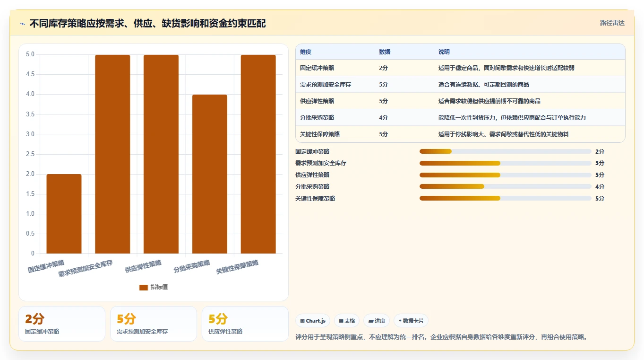Click the 分批采购策略 progress bar
The image size is (644, 360).
point(506,187)
